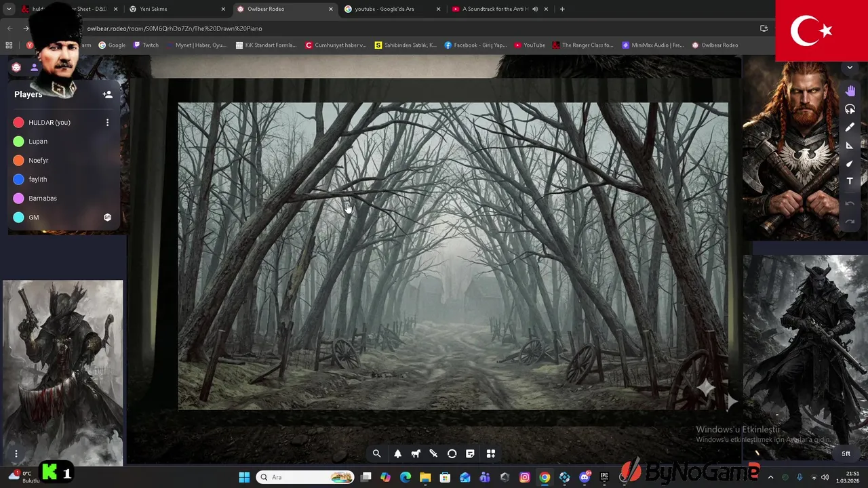Open the MiniMax Audio bookmark
Image resolution: width=868 pixels, height=488 pixels.
[x=652, y=45]
